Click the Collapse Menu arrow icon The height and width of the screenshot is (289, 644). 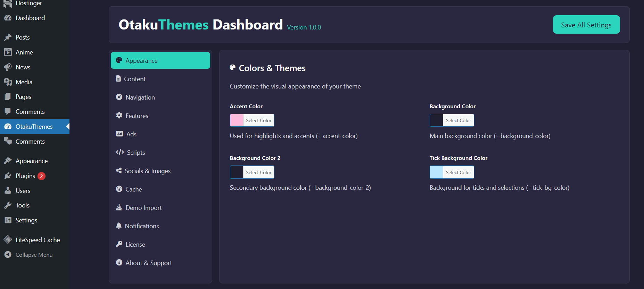pos(8,255)
